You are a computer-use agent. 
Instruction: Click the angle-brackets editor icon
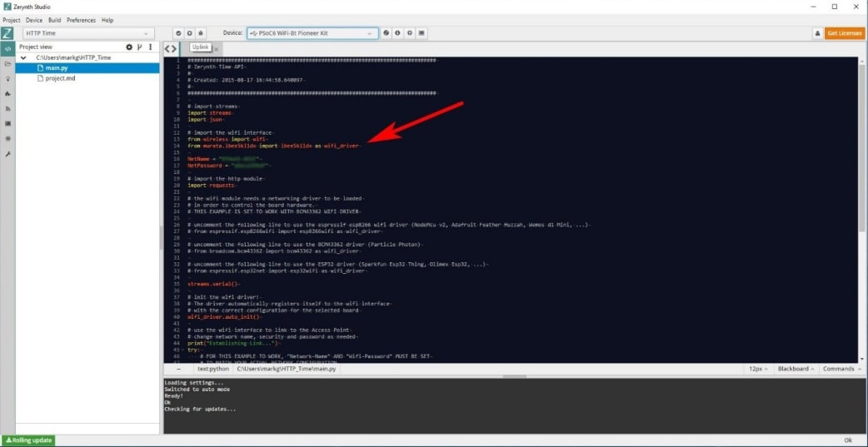pyautogui.click(x=171, y=48)
